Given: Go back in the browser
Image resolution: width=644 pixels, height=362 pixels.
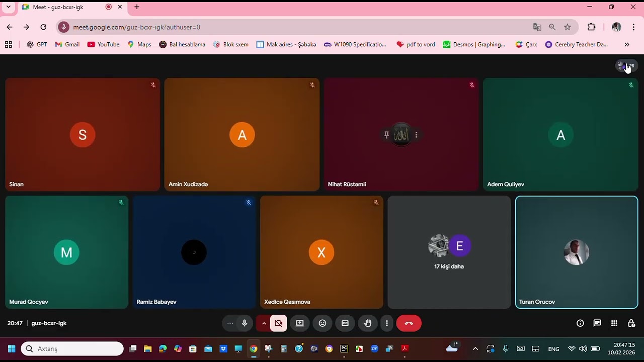Looking at the screenshot, I should click(x=10, y=27).
